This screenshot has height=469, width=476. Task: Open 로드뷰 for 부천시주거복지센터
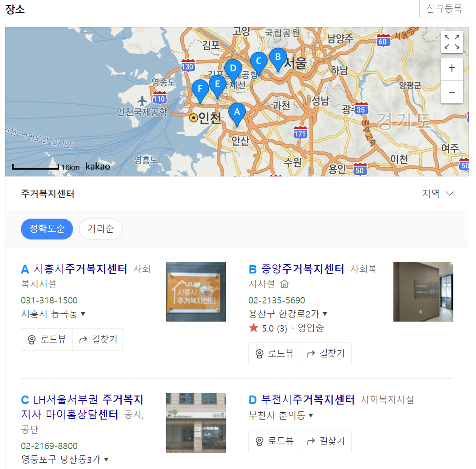275,441
